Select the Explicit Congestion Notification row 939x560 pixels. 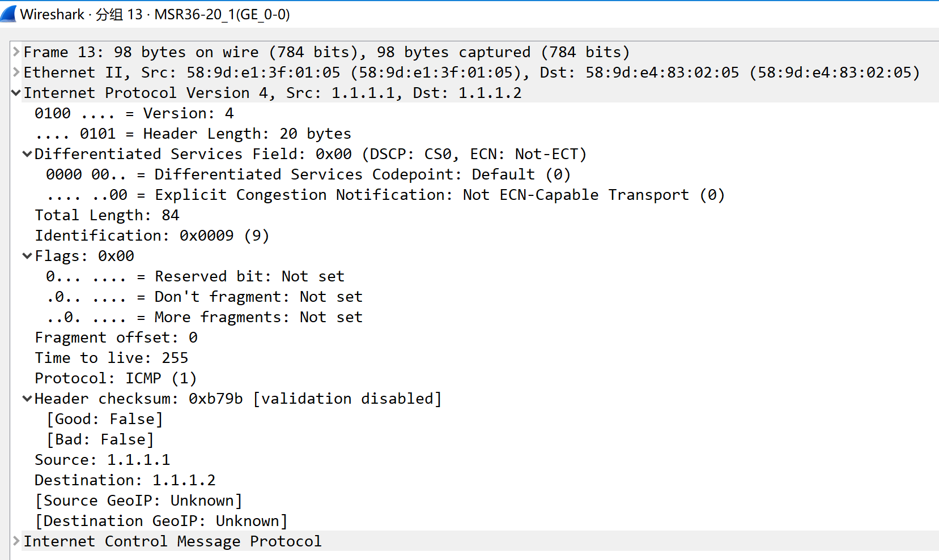[x=385, y=195]
